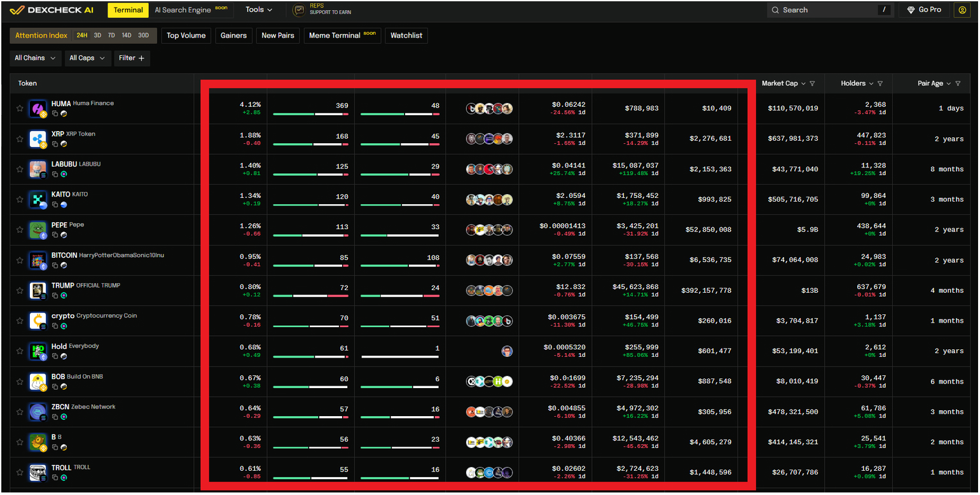
Task: Click the Holders filter funnel icon
Action: (x=880, y=84)
